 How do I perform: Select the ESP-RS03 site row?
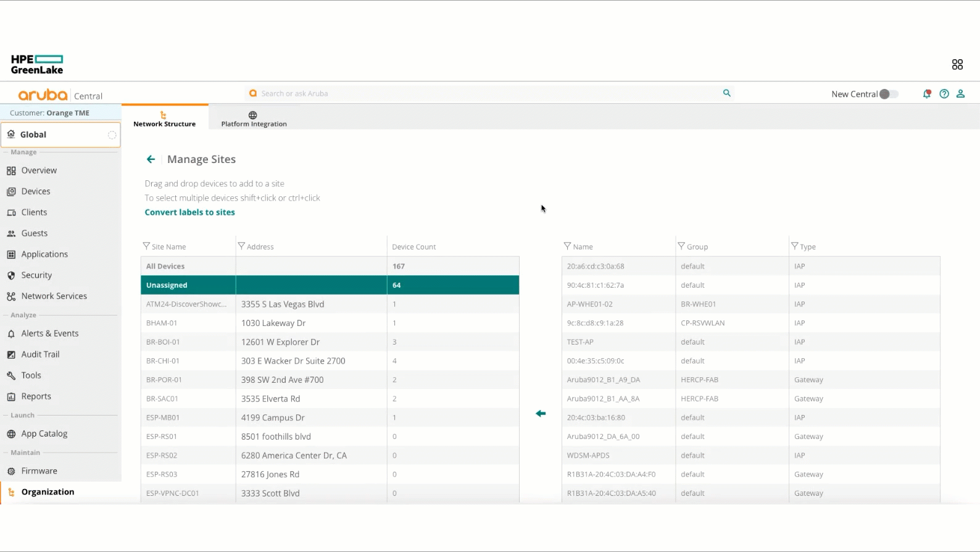tap(330, 475)
